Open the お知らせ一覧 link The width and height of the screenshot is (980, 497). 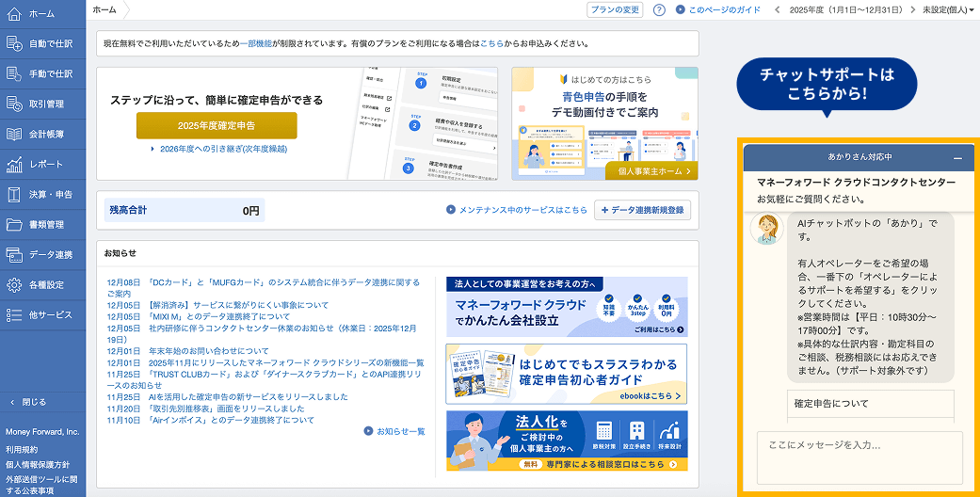(401, 431)
